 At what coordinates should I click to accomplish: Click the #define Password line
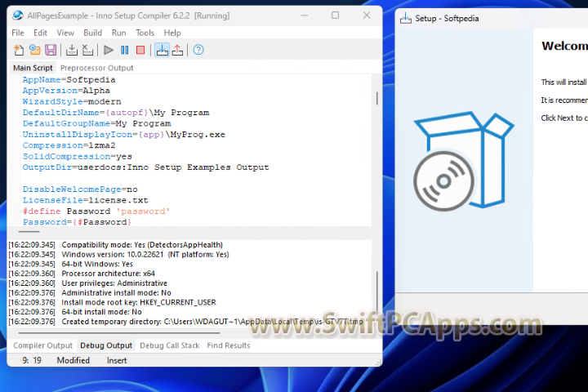click(96, 212)
